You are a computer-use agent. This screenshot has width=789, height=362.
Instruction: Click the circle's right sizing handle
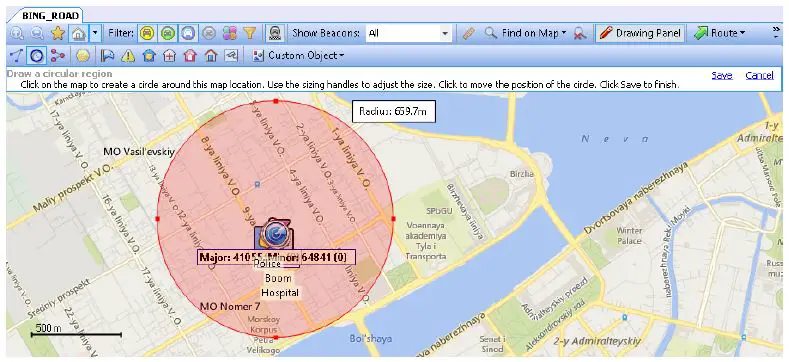(x=393, y=219)
